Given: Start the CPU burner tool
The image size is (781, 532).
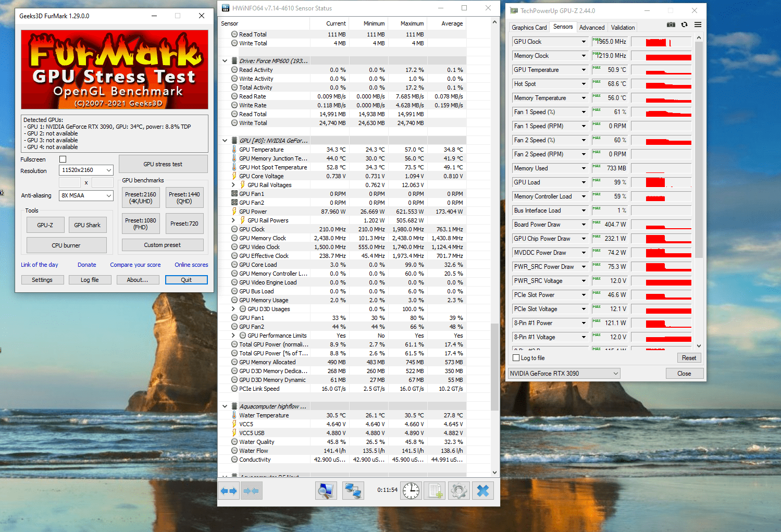Looking at the screenshot, I should (x=66, y=245).
